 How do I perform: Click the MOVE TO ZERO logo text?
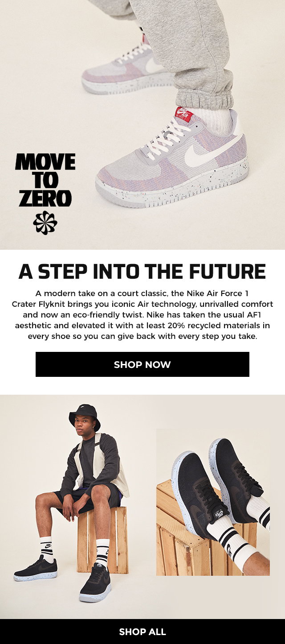[45, 180]
